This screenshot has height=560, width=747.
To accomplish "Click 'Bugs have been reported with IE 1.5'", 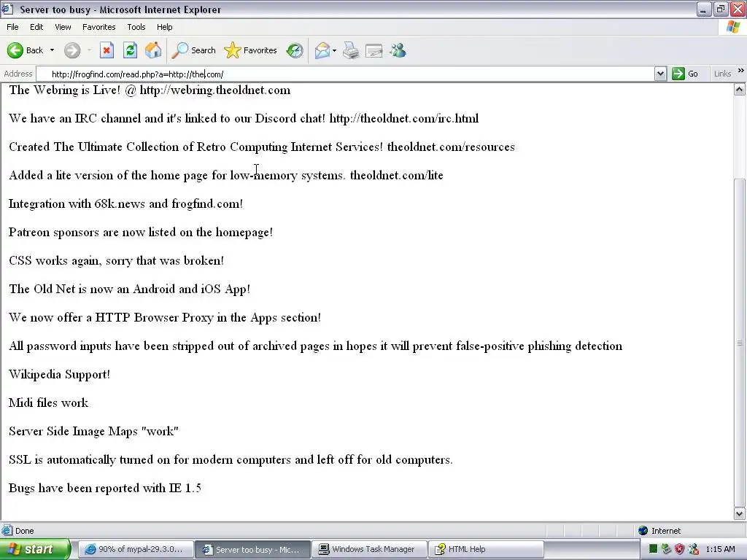I will pos(105,488).
